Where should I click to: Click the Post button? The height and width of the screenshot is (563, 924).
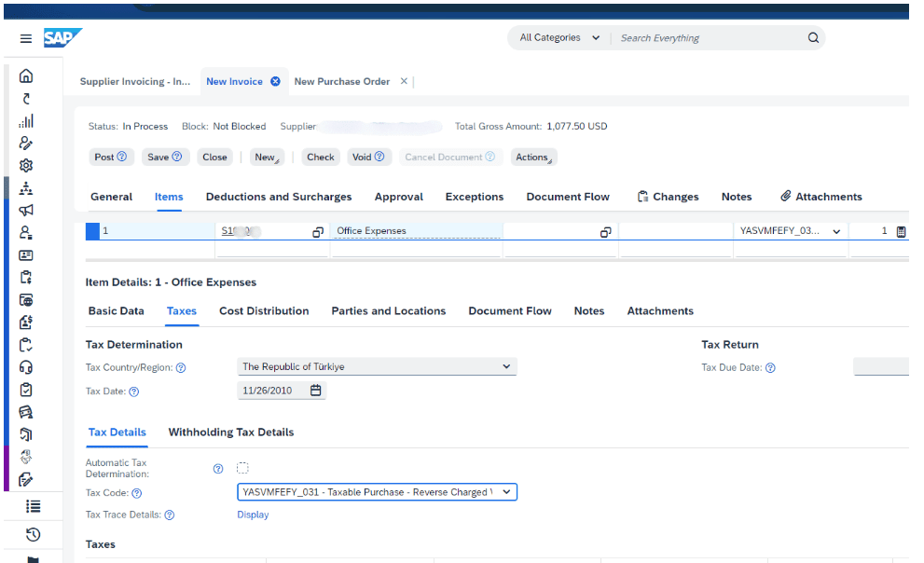[111, 158]
